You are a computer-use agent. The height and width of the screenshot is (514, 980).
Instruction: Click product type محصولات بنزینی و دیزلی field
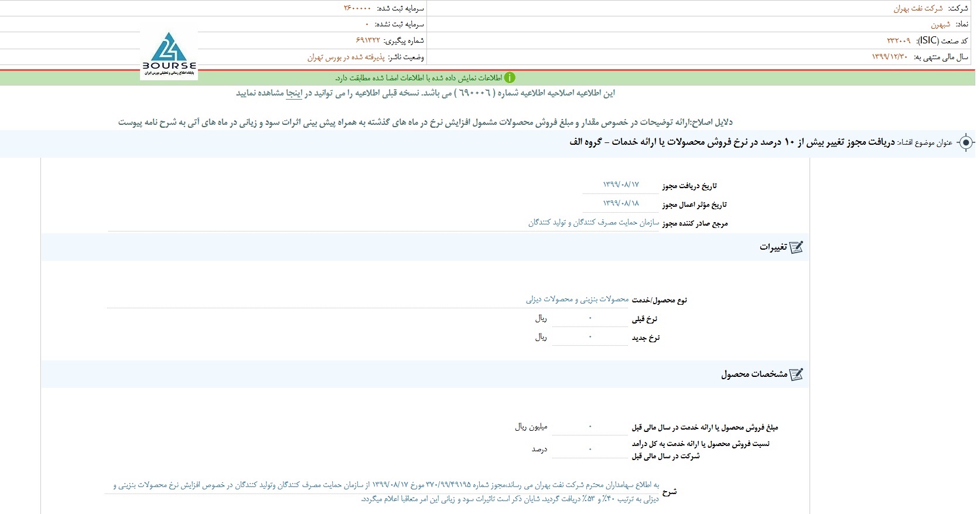(368, 299)
